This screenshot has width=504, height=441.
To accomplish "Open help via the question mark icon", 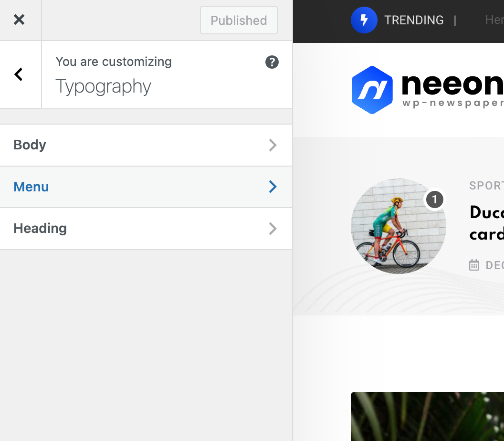I will pyautogui.click(x=272, y=62).
